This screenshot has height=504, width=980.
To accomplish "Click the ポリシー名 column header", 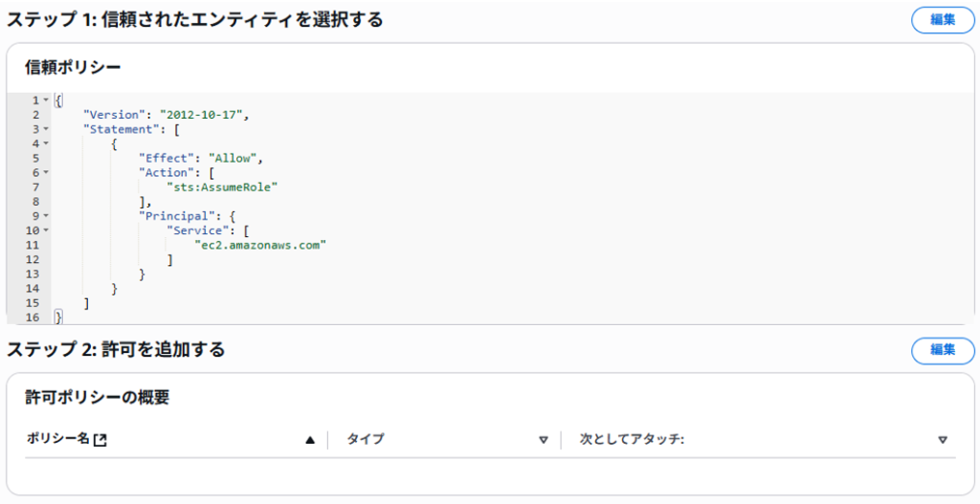I will pyautogui.click(x=58, y=439).
